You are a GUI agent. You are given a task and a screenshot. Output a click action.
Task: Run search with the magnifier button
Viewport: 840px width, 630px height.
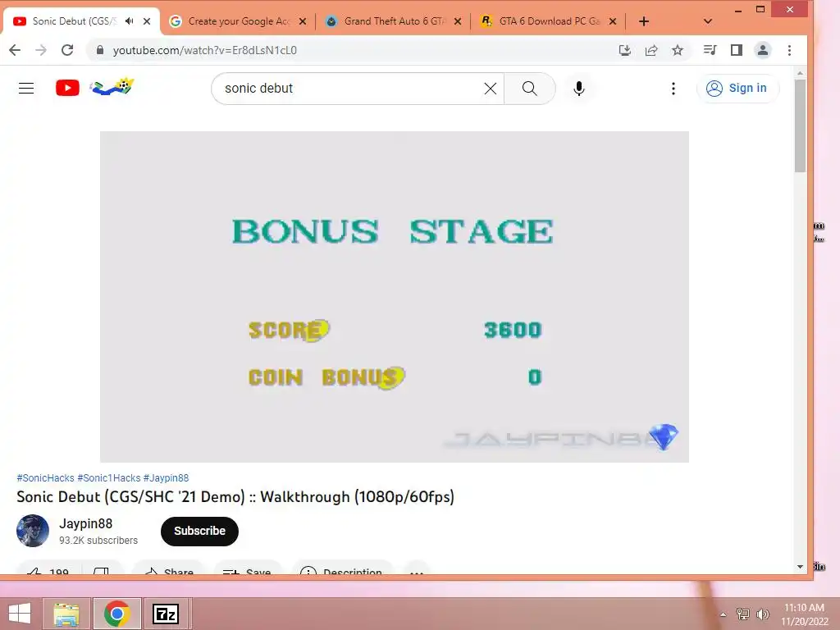coord(529,89)
